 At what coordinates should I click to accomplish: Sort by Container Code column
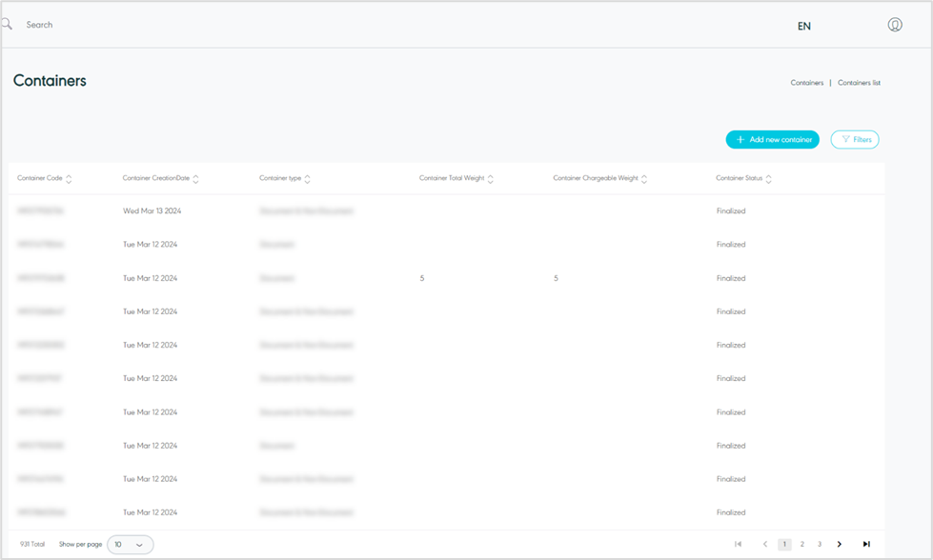[x=69, y=179]
